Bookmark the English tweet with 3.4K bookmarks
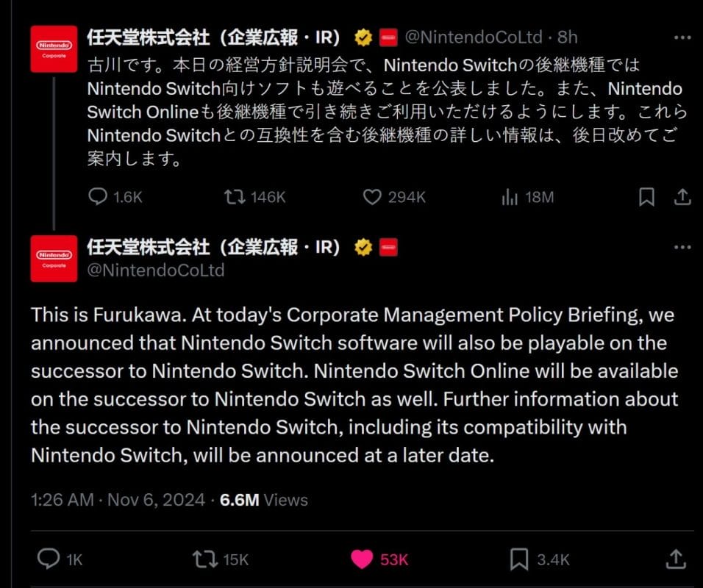The image size is (703, 588). [x=519, y=559]
